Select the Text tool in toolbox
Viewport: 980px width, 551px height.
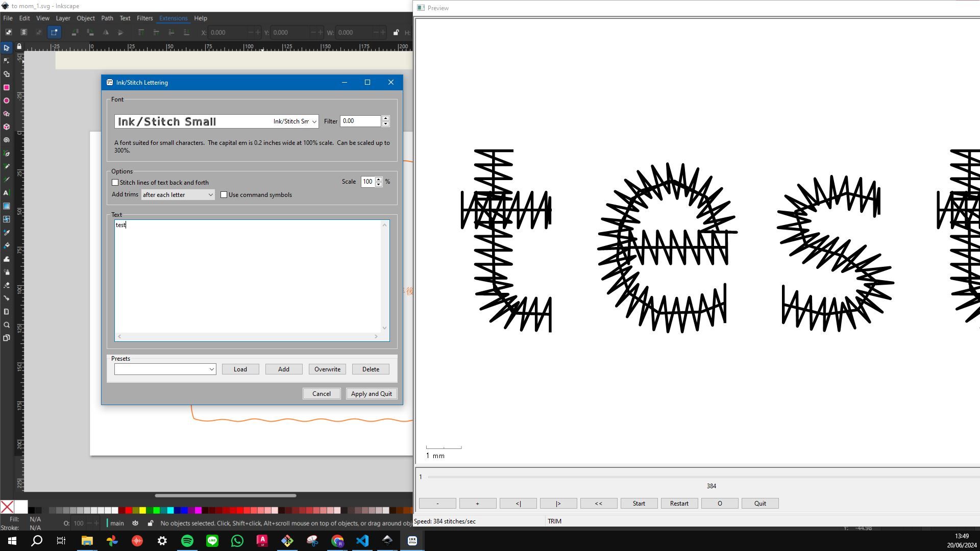tap(7, 193)
